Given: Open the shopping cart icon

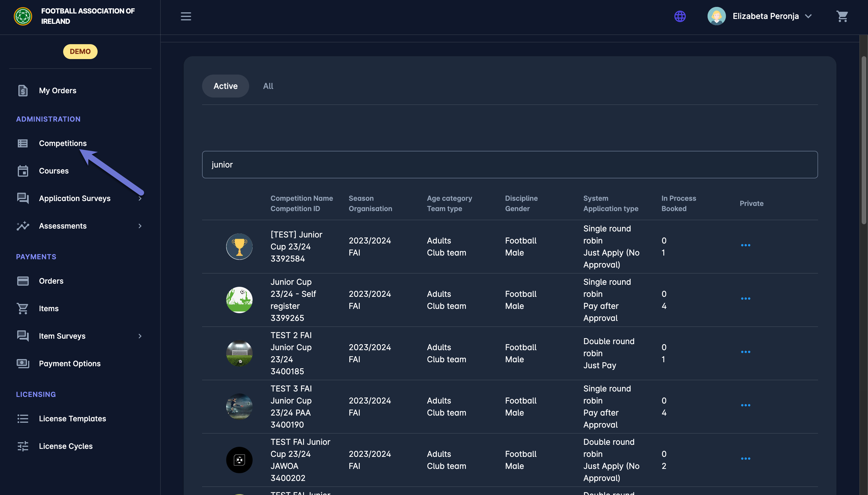Looking at the screenshot, I should coord(842,16).
